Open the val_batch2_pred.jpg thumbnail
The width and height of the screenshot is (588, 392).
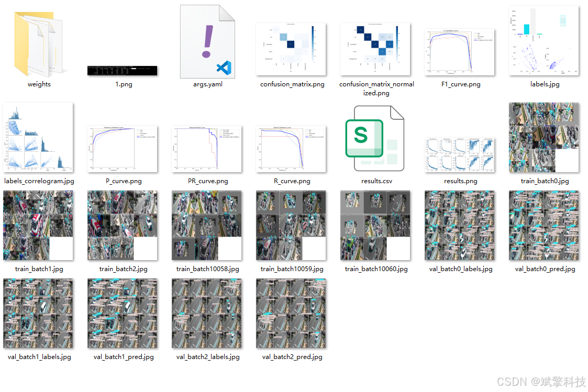[x=291, y=313]
